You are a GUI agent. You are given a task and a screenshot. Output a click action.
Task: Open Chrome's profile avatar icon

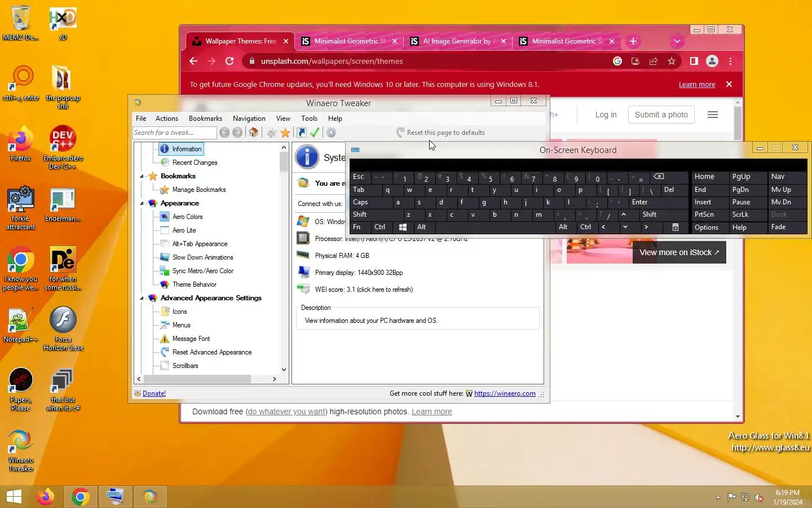click(x=712, y=61)
